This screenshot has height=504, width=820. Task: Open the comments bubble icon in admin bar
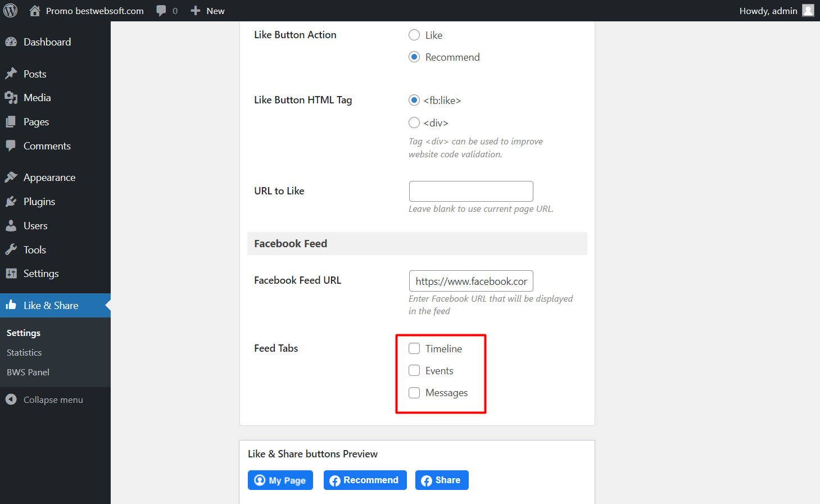click(x=161, y=11)
